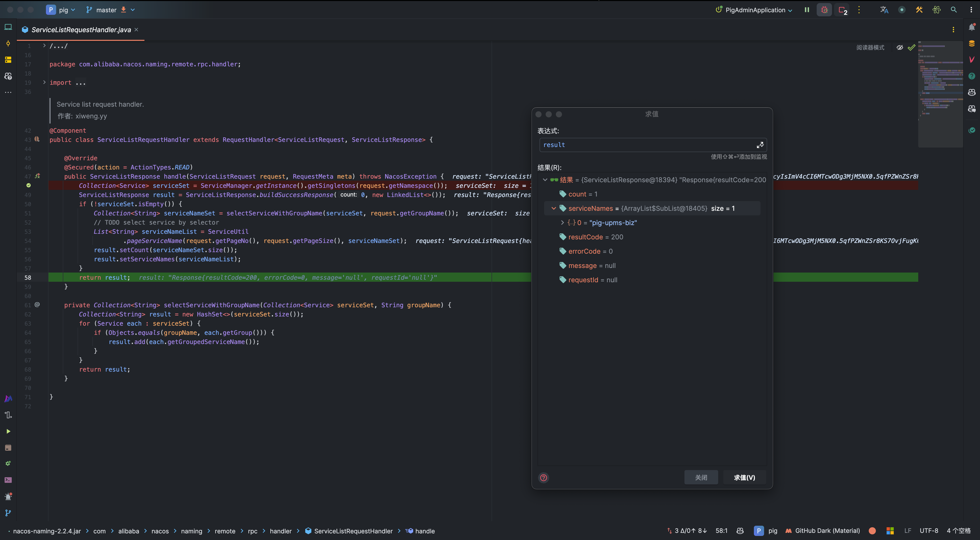Collapse the serviceNames tree node
The height and width of the screenshot is (540, 980).
coord(554,208)
